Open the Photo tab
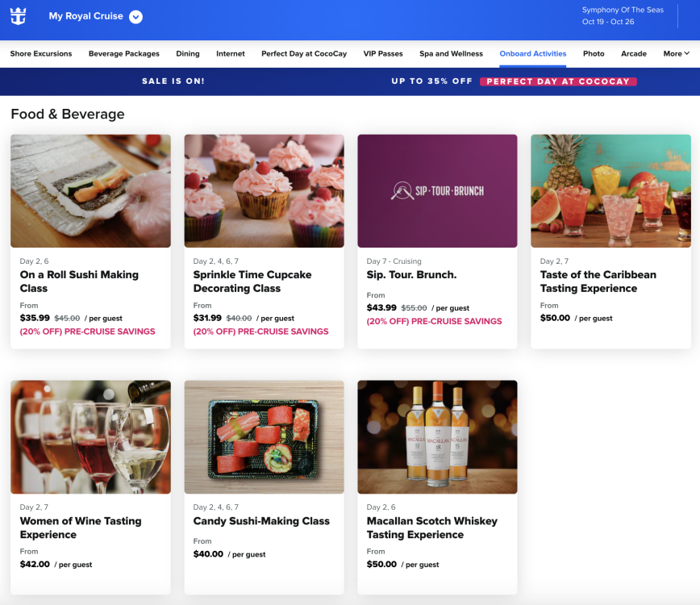This screenshot has height=605, width=700. coord(594,53)
